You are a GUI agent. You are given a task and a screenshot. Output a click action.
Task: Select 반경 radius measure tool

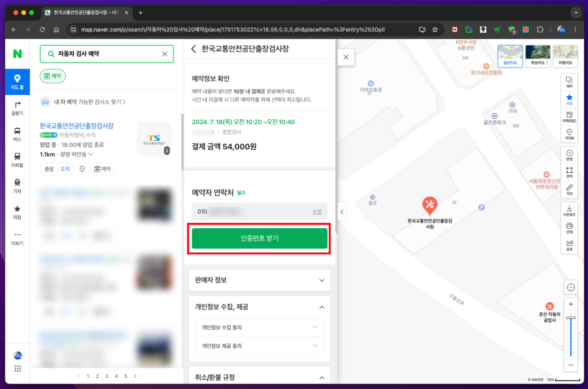pyautogui.click(x=569, y=155)
